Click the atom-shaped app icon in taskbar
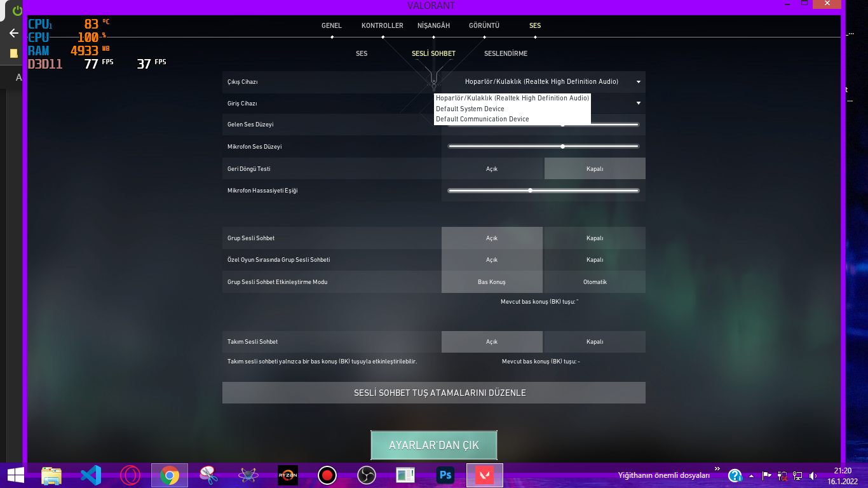 tap(248, 475)
